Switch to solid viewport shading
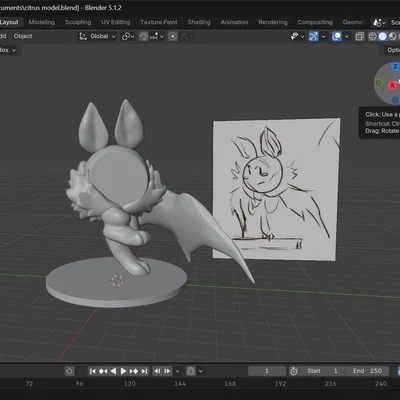This screenshot has width=400, height=400. [383, 36]
